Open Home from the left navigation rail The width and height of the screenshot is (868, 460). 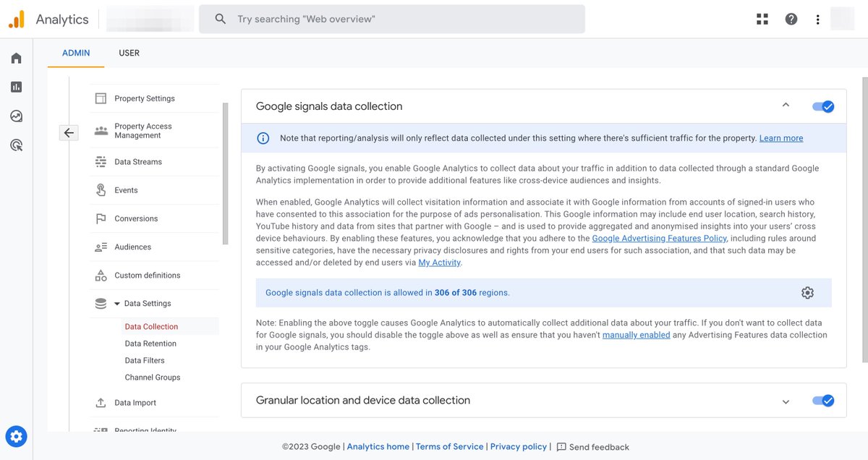16,58
